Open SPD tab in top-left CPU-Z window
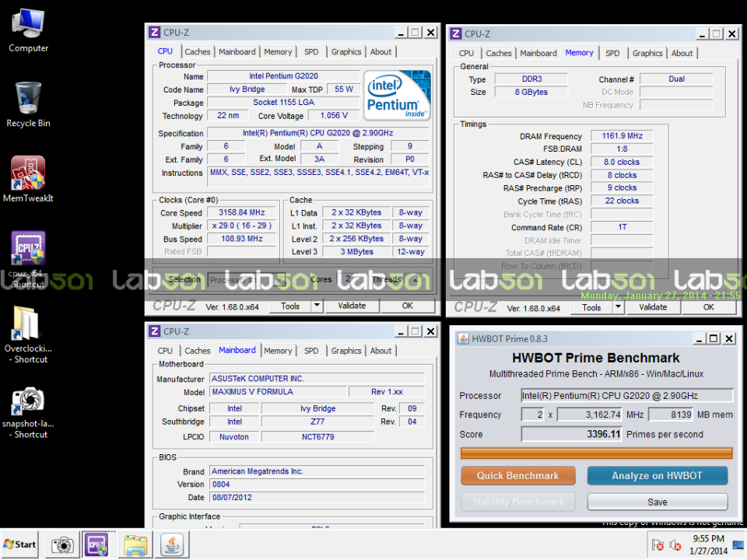747x560 pixels. (x=311, y=52)
